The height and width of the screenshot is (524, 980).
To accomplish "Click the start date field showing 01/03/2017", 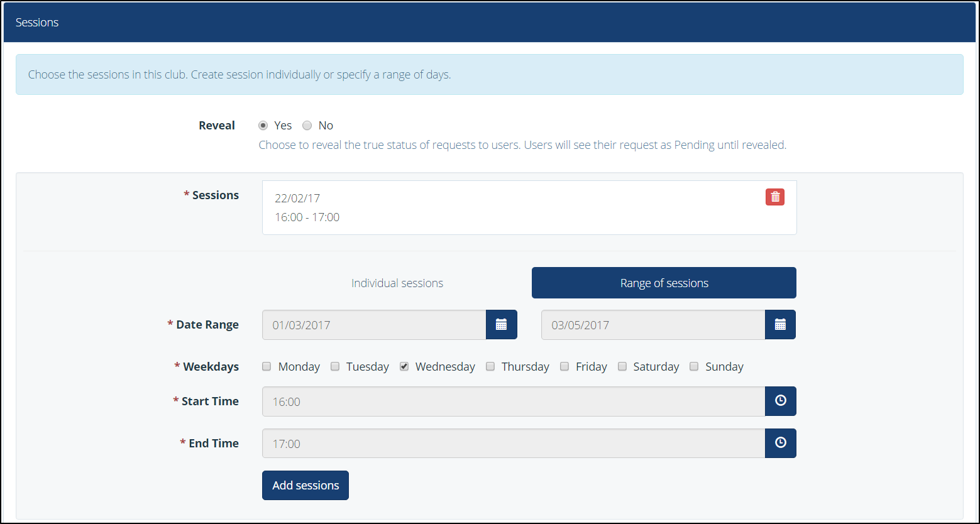I will click(x=374, y=325).
